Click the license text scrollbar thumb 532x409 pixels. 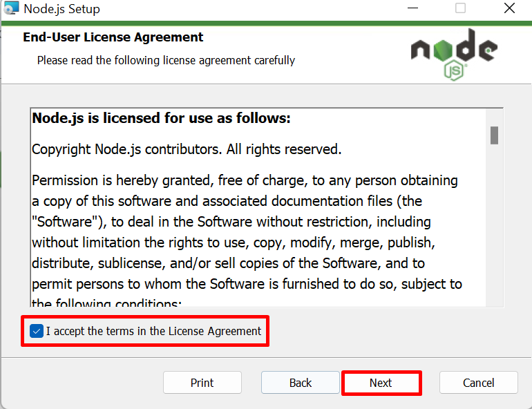click(494, 135)
